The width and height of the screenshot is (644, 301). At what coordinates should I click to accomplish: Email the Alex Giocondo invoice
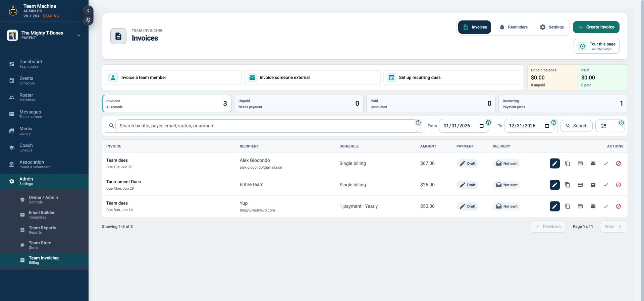[593, 163]
